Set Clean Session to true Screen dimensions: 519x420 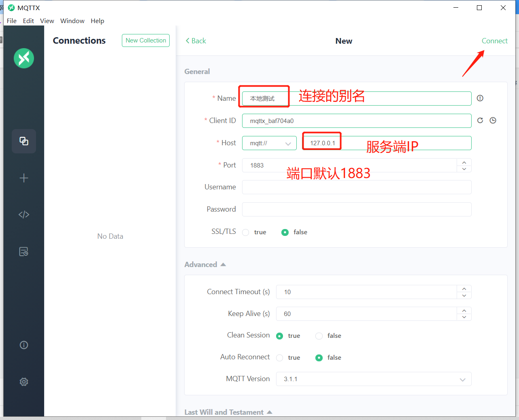point(279,336)
